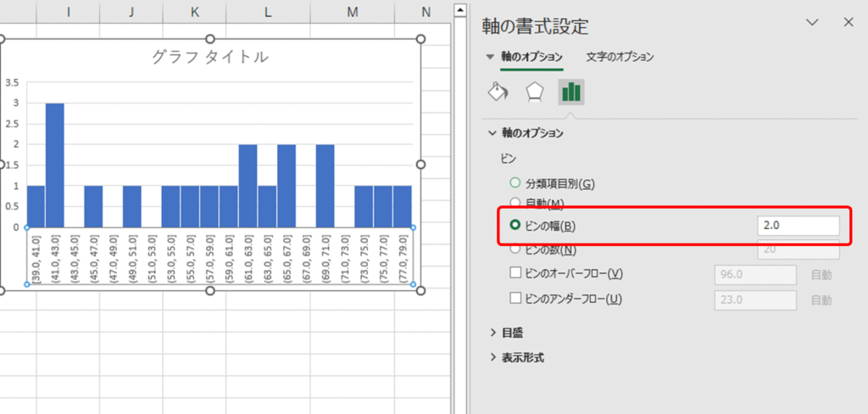Collapse the 軸のオプション section
Viewport: 868px width, 414px height.
pyautogui.click(x=492, y=133)
